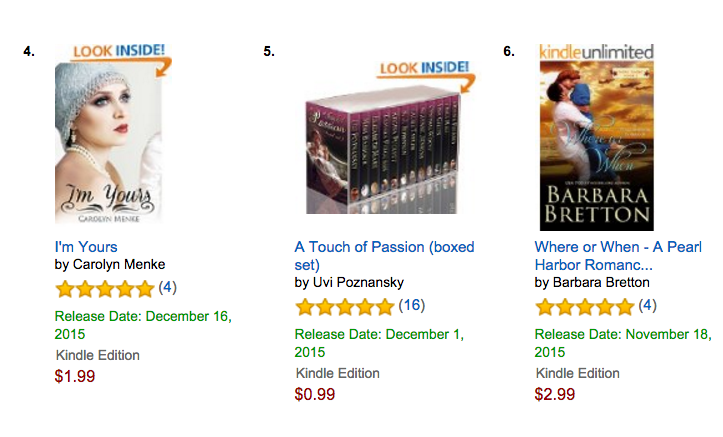Screen dimensions: 723x437
Task: Click the star rating for Where or When
Action: [585, 307]
